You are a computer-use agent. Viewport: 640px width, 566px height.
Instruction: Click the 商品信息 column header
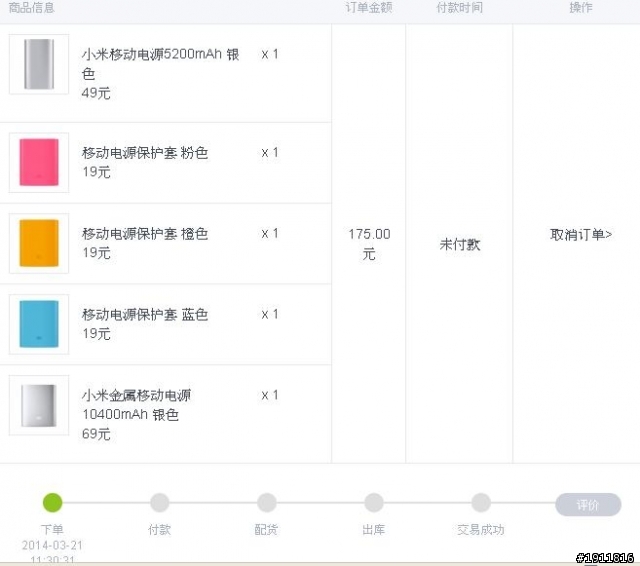coord(31,8)
